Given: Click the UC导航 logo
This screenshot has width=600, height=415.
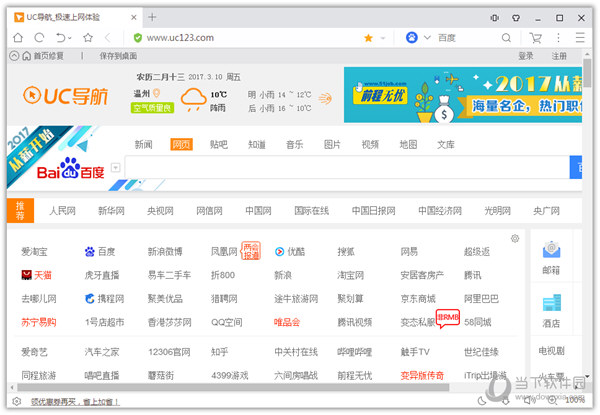Looking at the screenshot, I should 65,96.
